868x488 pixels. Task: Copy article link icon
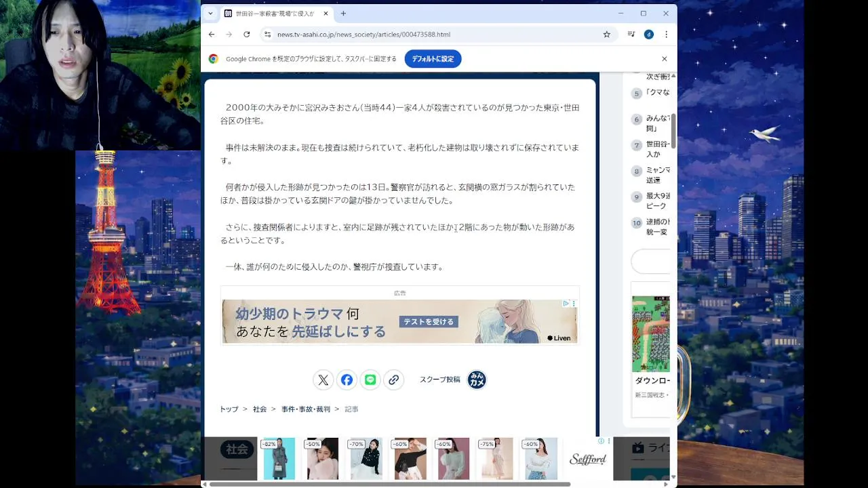394,380
